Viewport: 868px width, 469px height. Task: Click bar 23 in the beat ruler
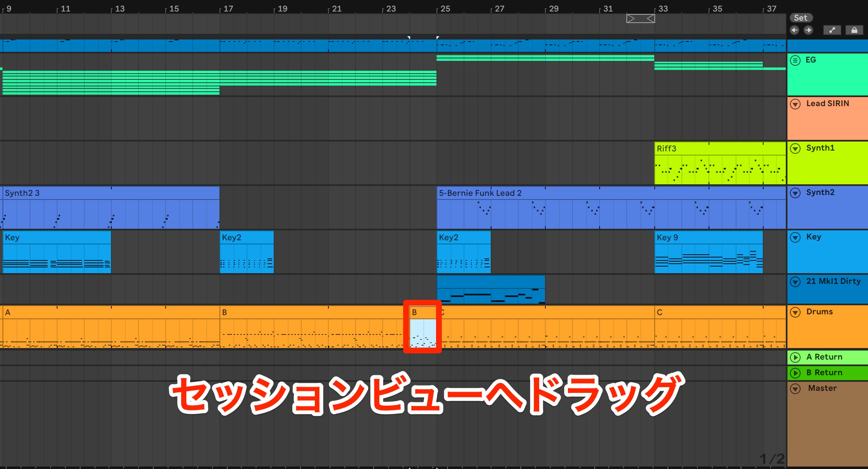point(391,9)
